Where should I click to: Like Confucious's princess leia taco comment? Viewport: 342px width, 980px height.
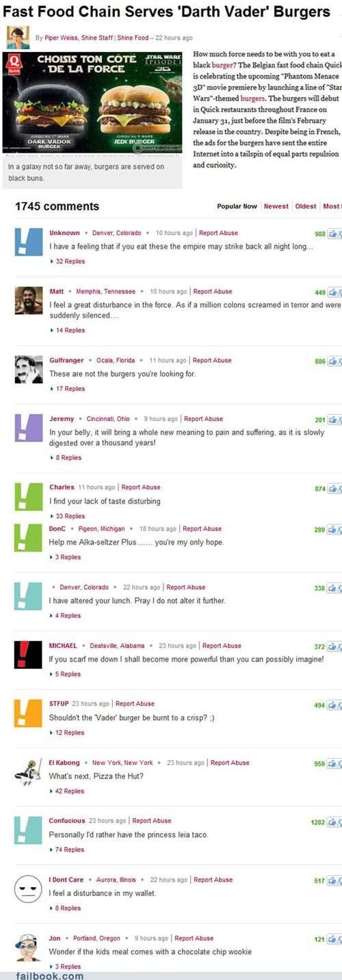333,822
